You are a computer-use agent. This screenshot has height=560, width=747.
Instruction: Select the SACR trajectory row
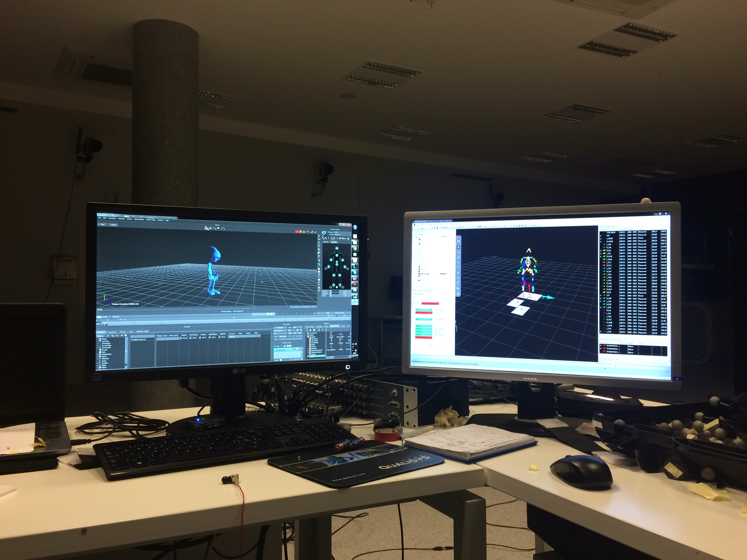coord(633,293)
